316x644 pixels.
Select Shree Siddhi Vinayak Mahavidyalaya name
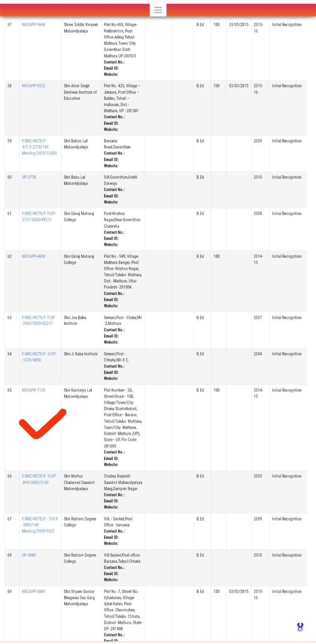coord(80,28)
